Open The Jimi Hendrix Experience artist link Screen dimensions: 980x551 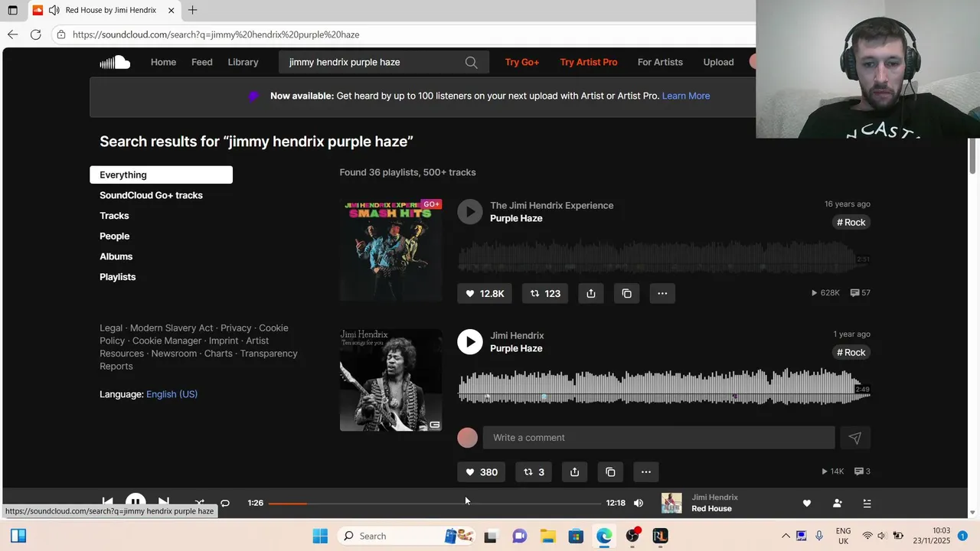tap(551, 205)
